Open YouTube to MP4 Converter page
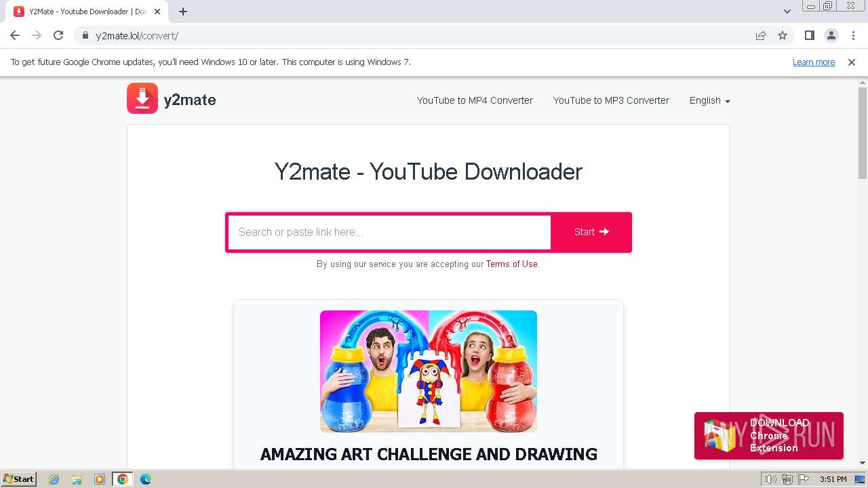The image size is (868, 488). [x=475, y=100]
